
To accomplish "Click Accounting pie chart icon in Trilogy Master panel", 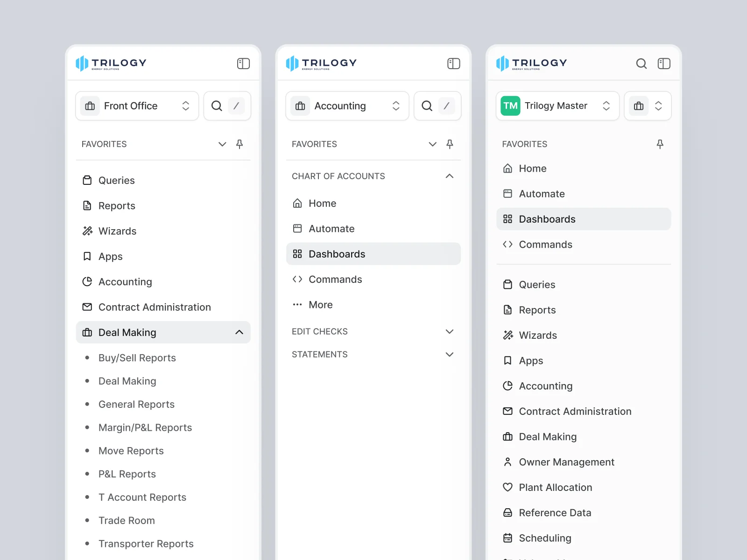I will pos(507,386).
